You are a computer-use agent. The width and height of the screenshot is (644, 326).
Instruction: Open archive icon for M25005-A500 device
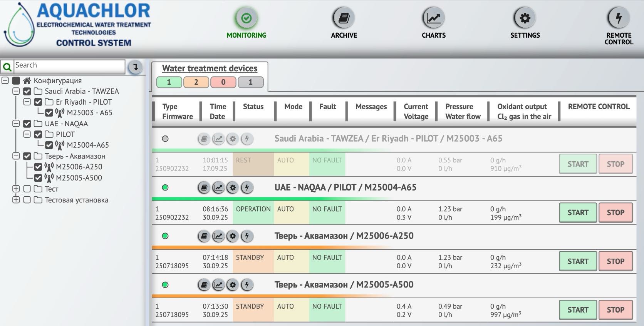coord(204,285)
